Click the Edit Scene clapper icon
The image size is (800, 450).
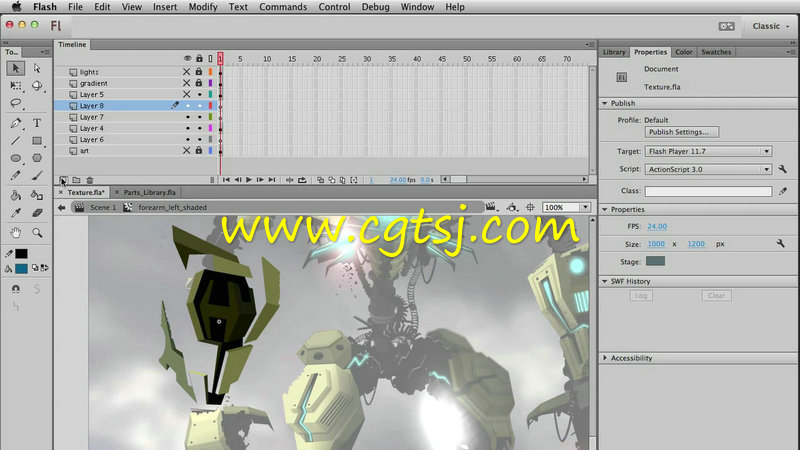490,207
